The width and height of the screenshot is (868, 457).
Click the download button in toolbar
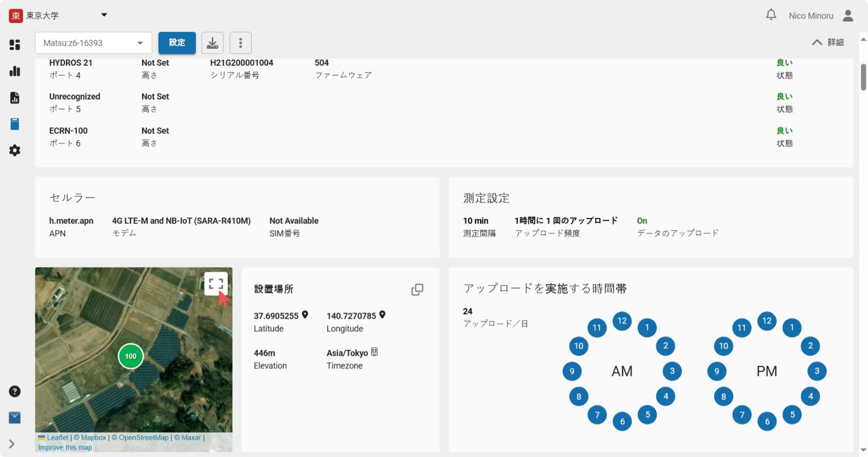(212, 43)
